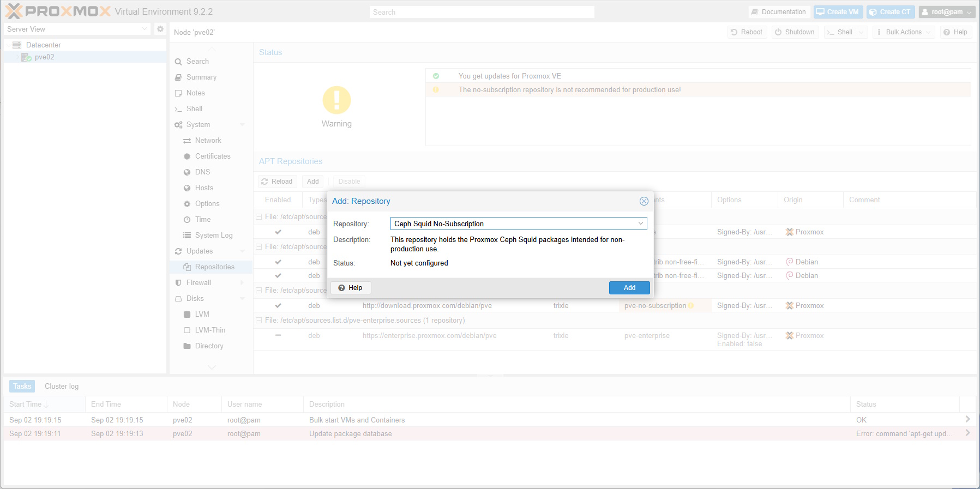
Task: Click the Add button in the dialog
Action: click(x=629, y=288)
